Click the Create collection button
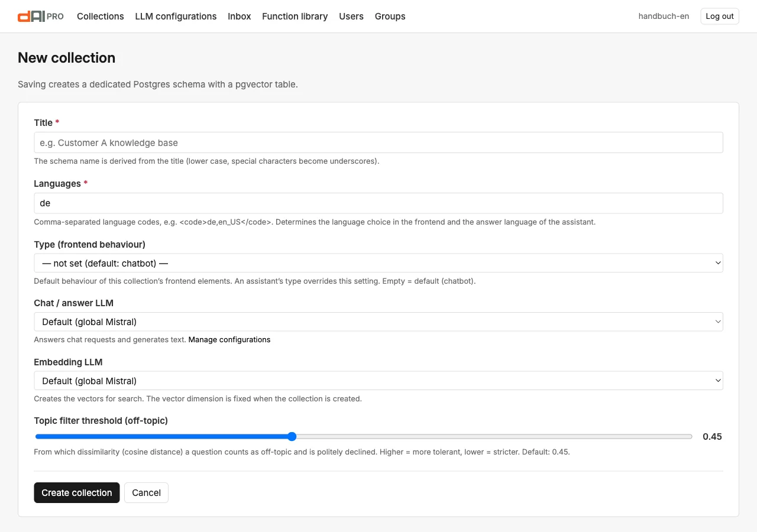Screen dimensions: 757x532 pos(77,493)
